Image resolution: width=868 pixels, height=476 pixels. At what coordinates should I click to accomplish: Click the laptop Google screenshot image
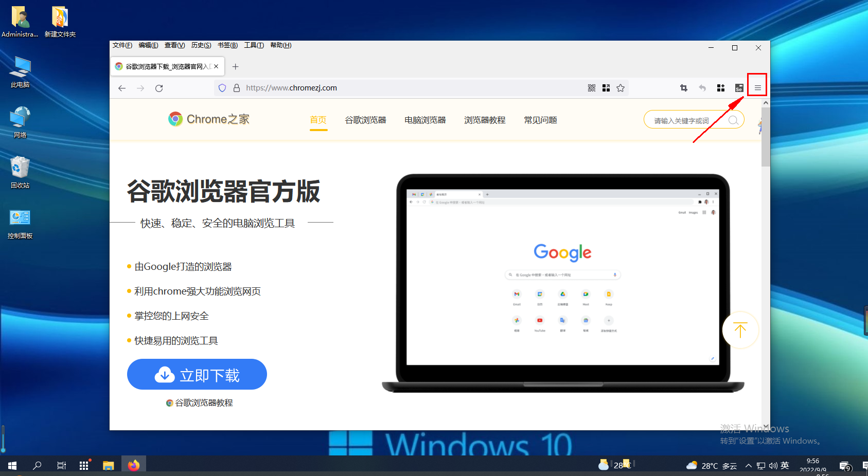(x=563, y=283)
